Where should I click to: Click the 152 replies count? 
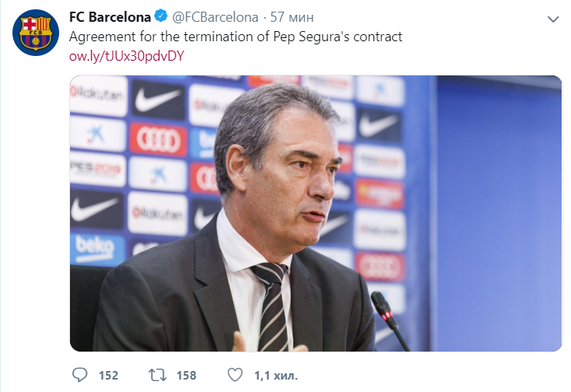[108, 375]
